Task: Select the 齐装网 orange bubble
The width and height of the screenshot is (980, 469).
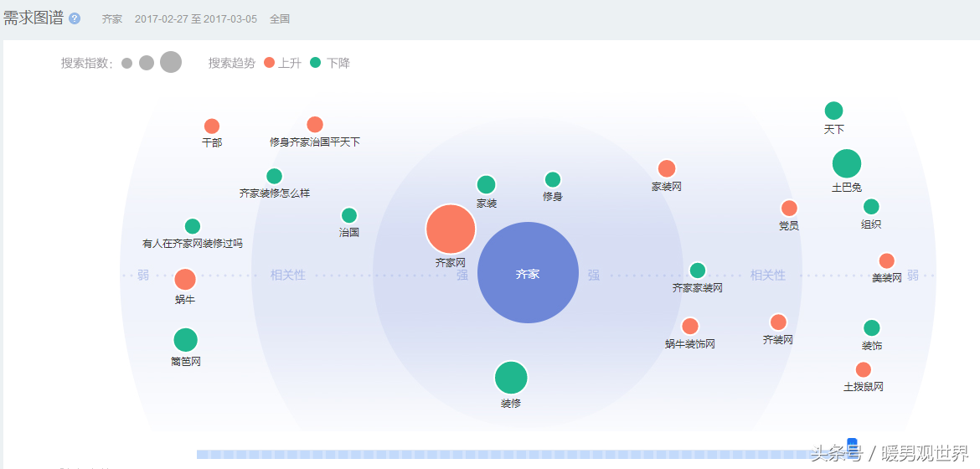Action: coord(778,322)
